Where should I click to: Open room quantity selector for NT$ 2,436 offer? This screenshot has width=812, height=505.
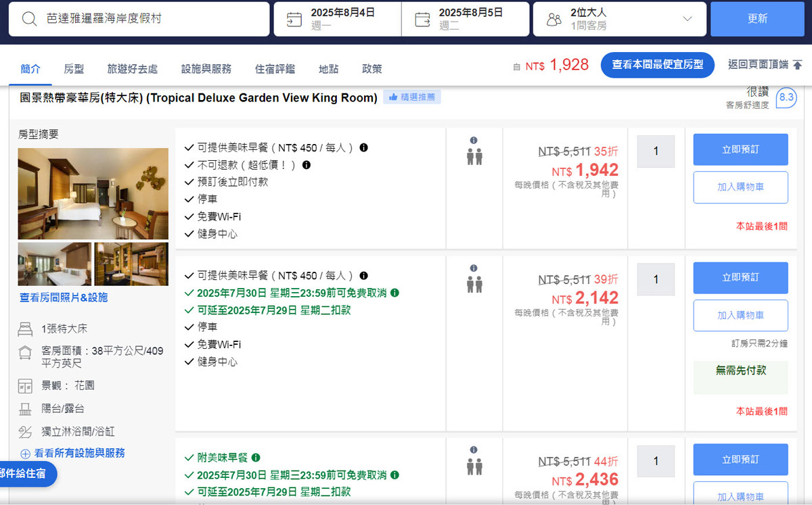click(x=656, y=462)
